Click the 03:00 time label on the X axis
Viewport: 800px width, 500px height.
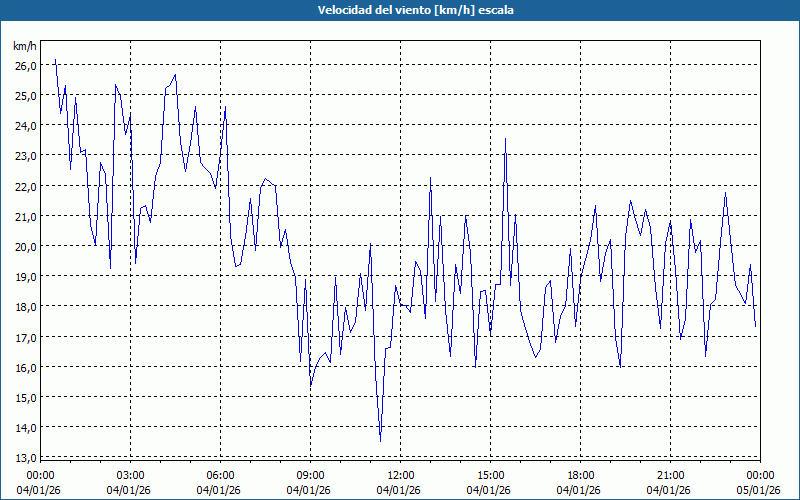tap(130, 475)
